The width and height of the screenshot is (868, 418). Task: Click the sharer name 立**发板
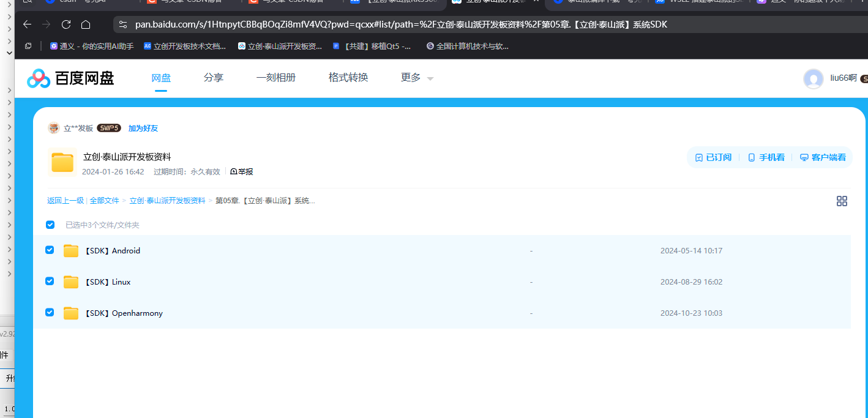pos(78,128)
